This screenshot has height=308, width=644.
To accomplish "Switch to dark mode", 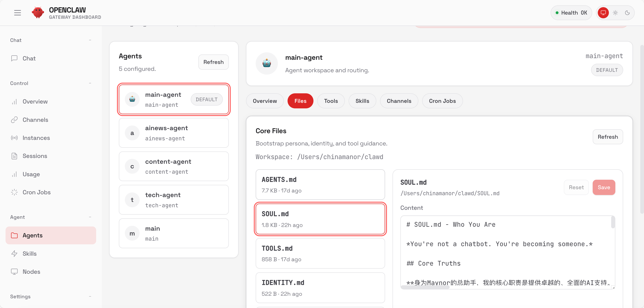I will pyautogui.click(x=628, y=13).
